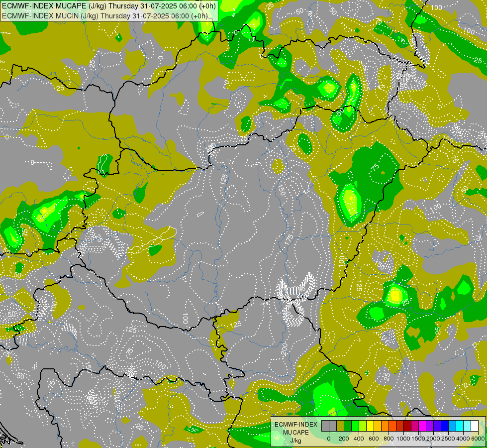The width and height of the screenshot is (487, 448).
Task: Click the legend scale value '1500'
Action: (418, 439)
